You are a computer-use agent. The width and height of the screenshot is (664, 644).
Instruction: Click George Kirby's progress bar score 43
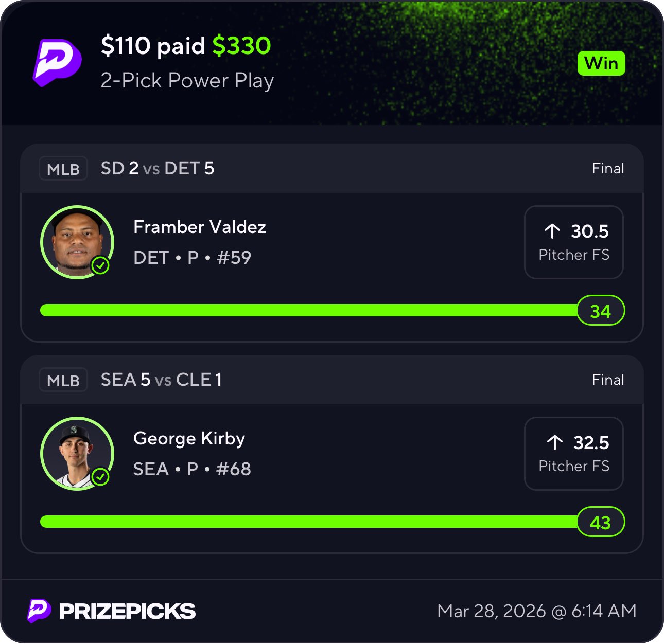click(x=600, y=522)
